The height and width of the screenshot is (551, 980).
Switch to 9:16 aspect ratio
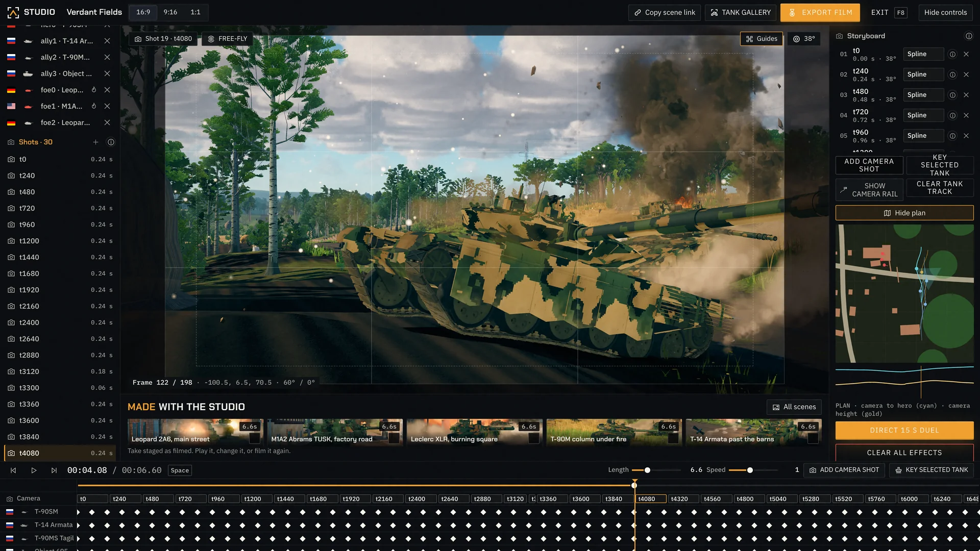point(170,12)
